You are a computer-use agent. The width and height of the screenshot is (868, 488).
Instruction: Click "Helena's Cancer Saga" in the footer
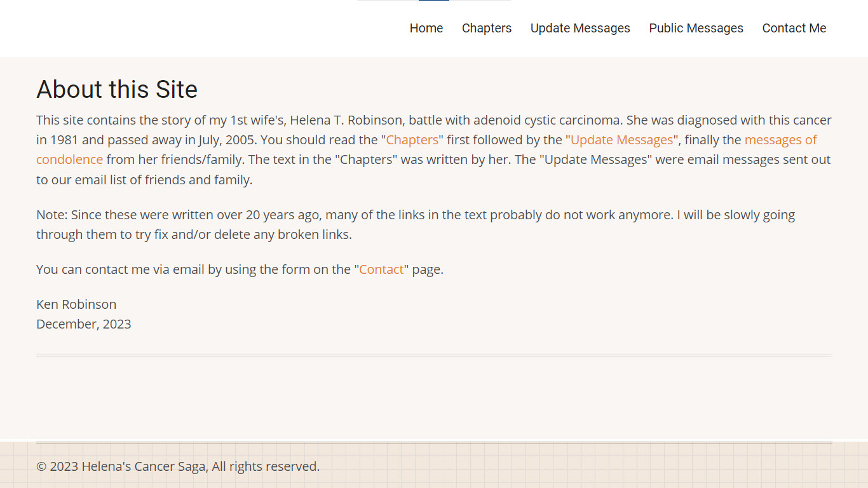point(144,466)
